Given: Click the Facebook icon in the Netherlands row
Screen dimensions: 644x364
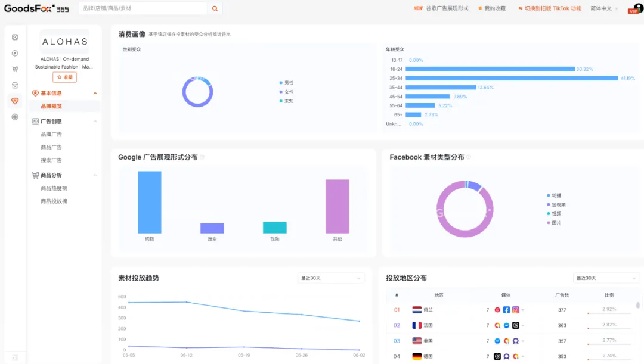Looking at the screenshot, I should [506, 310].
